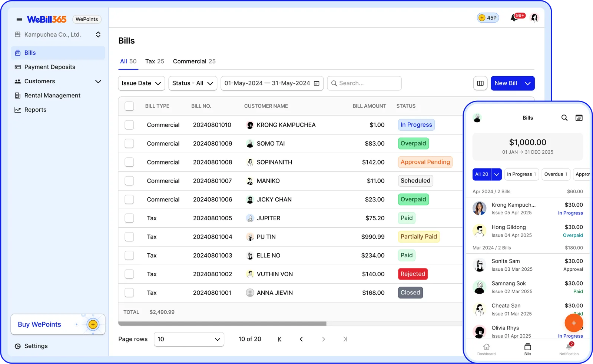
Task: Select the checkbox for MANIKO's bill
Action: click(x=129, y=181)
